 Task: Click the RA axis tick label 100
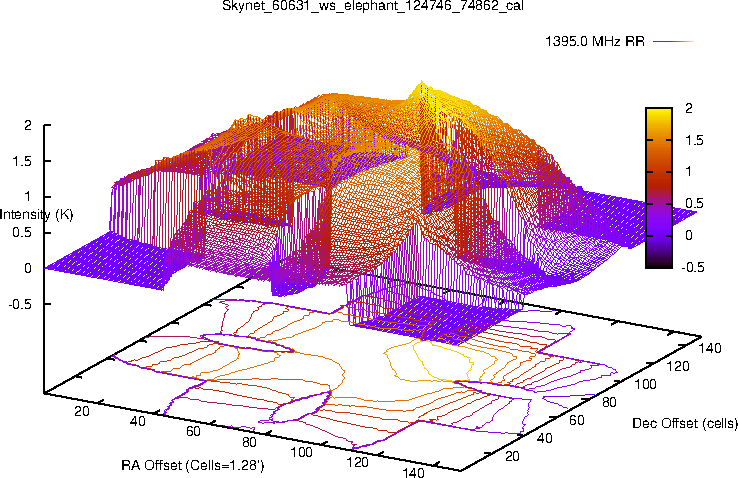pos(301,453)
